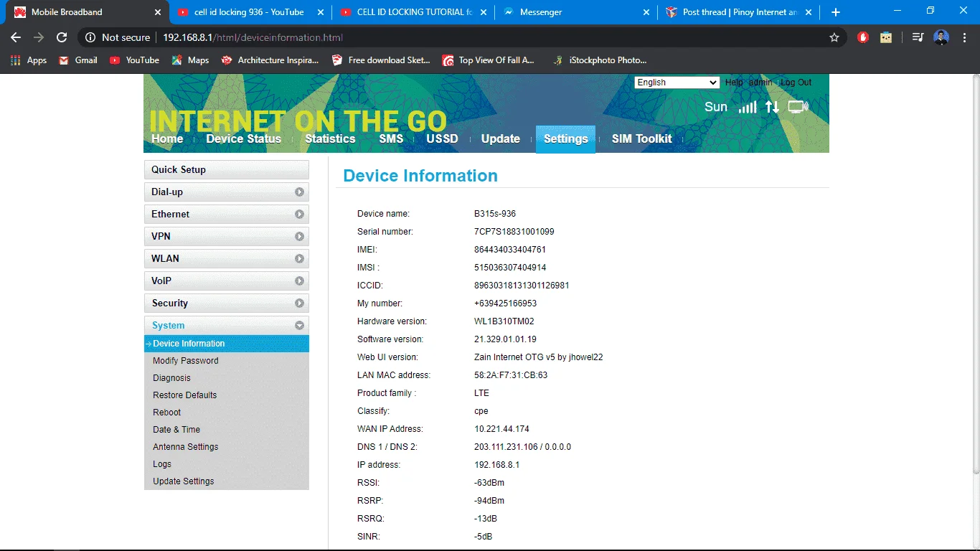
Task: Open a new browser tab
Action: click(x=836, y=12)
